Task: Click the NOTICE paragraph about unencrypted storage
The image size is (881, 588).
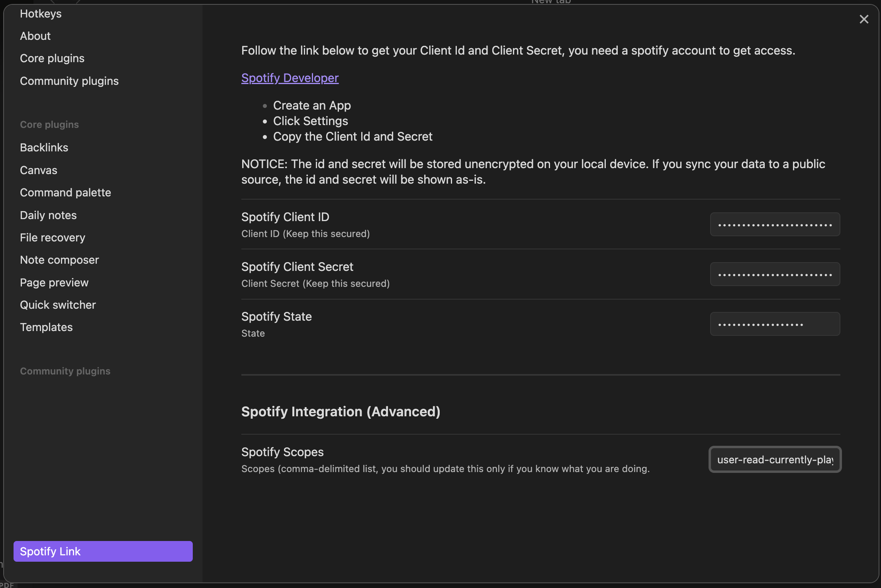Action: tap(533, 172)
